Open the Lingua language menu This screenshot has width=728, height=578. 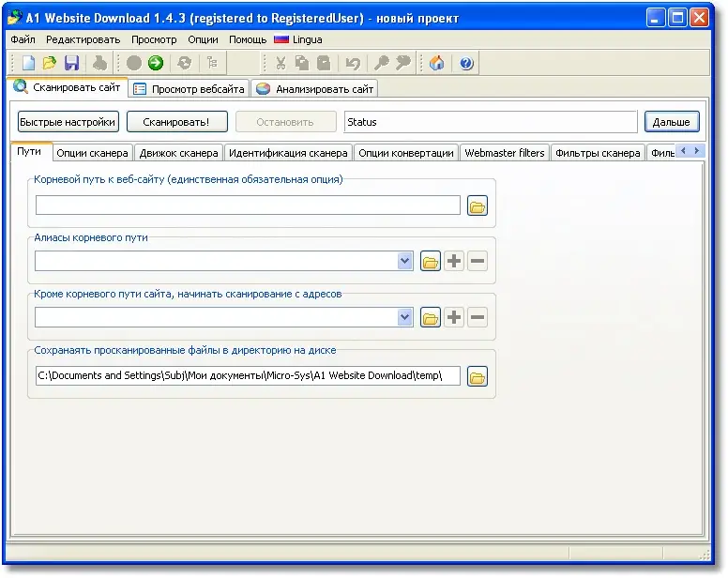[298, 39]
